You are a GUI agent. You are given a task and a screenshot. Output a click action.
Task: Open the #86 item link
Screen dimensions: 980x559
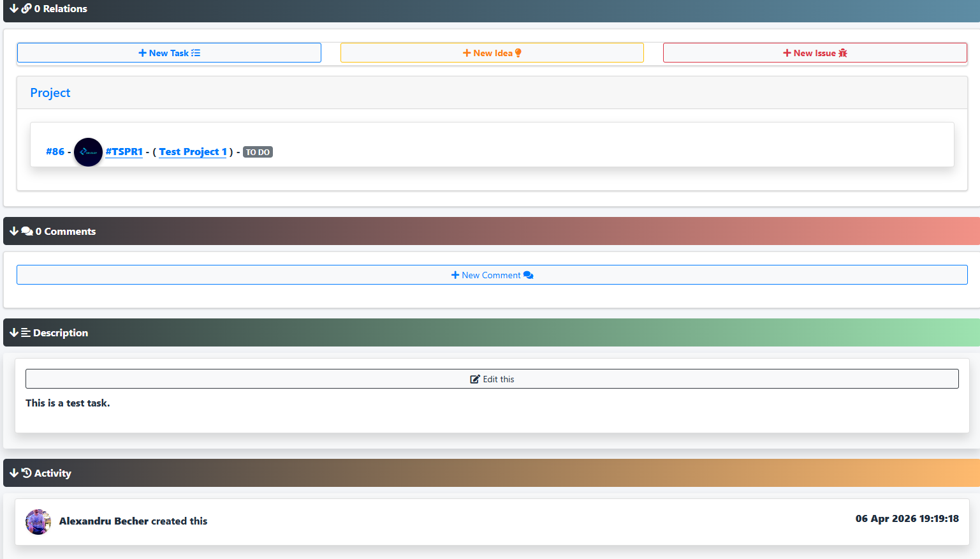(x=55, y=152)
